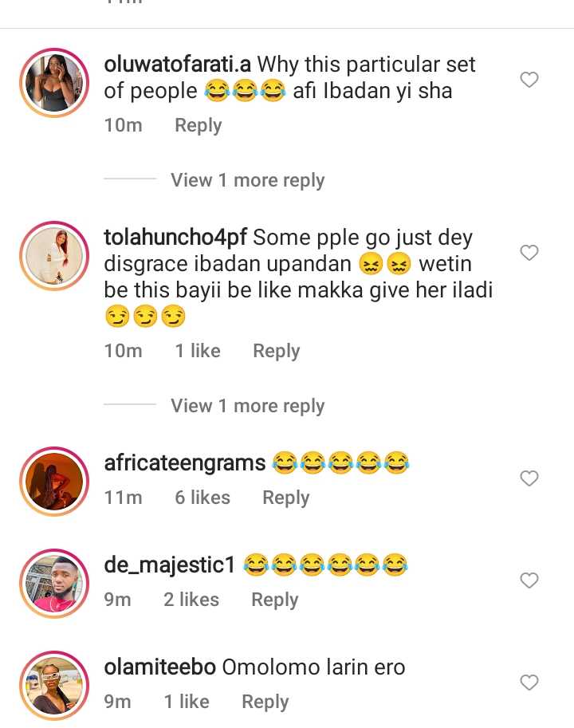View olamiteebo's profile picture
The width and height of the screenshot is (574, 728).
[53, 686]
